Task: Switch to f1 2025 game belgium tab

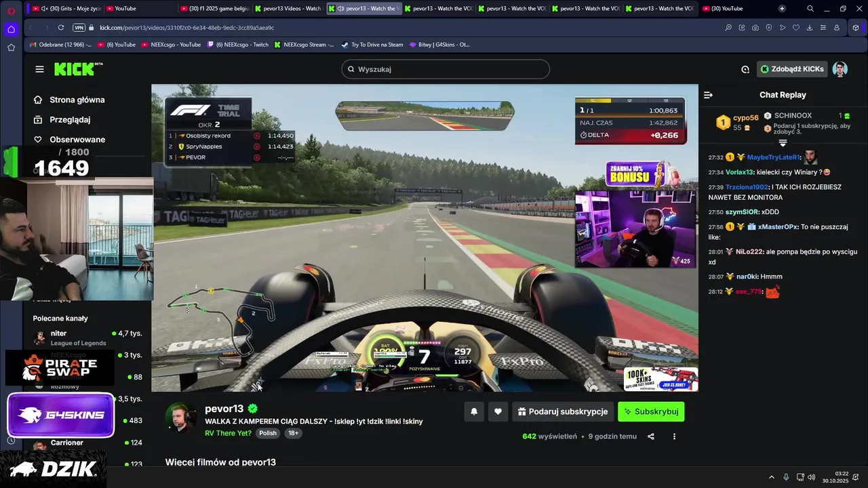Action: coord(214,9)
